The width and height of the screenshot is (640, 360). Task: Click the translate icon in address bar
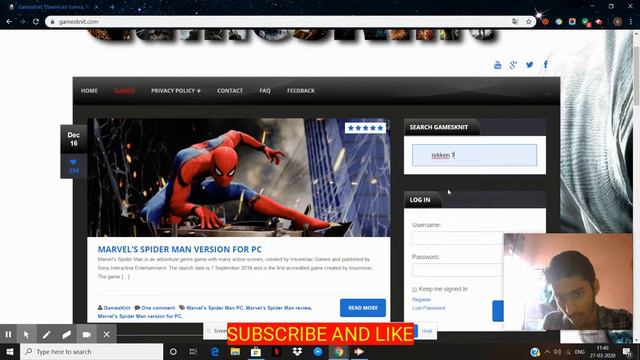[x=515, y=22]
